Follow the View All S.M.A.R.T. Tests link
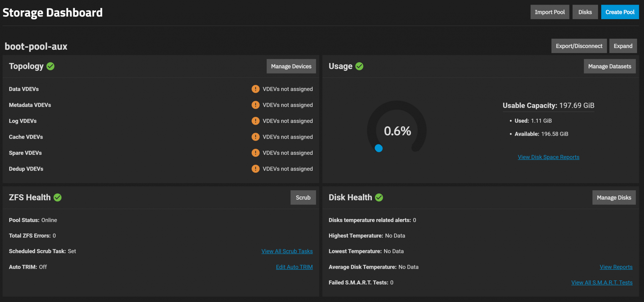Image resolution: width=644 pixels, height=302 pixels. [x=602, y=283]
